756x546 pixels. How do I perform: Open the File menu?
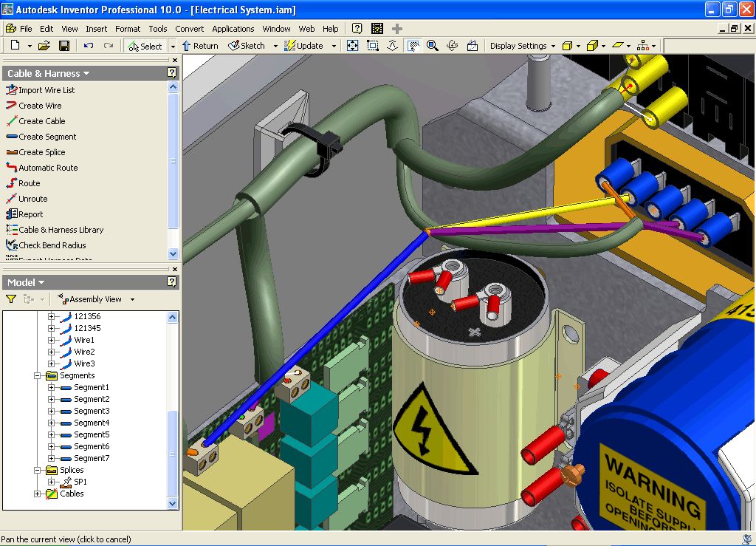click(x=26, y=29)
